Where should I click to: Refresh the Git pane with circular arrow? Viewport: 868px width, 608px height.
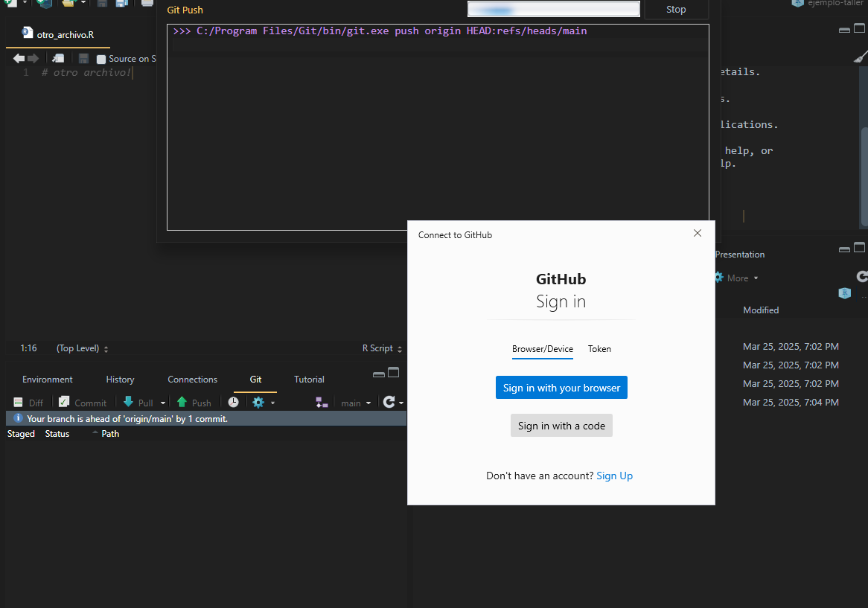[389, 402]
